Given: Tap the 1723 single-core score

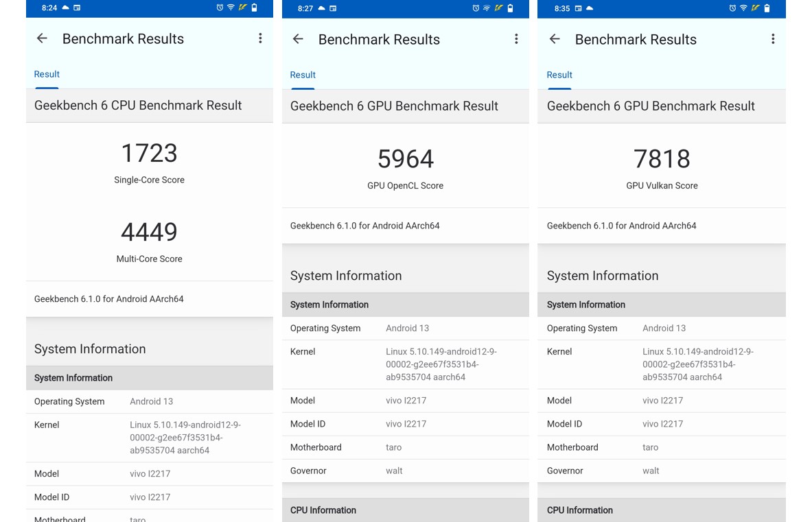Looking at the screenshot, I should click(149, 153).
